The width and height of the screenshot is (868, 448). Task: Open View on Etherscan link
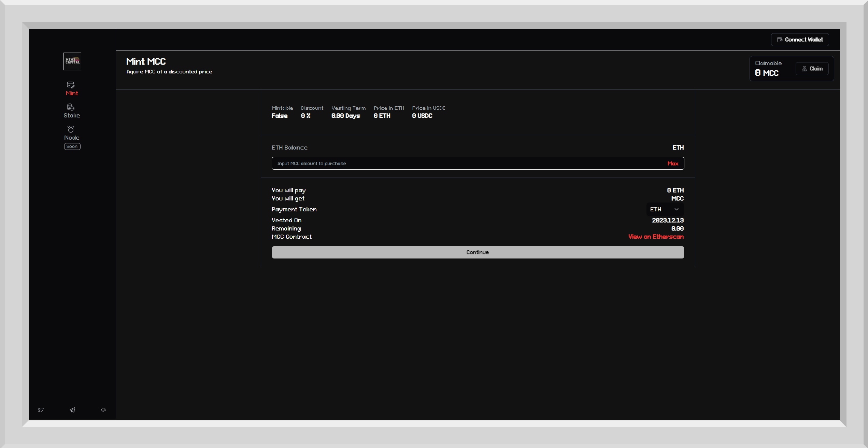pyautogui.click(x=656, y=237)
